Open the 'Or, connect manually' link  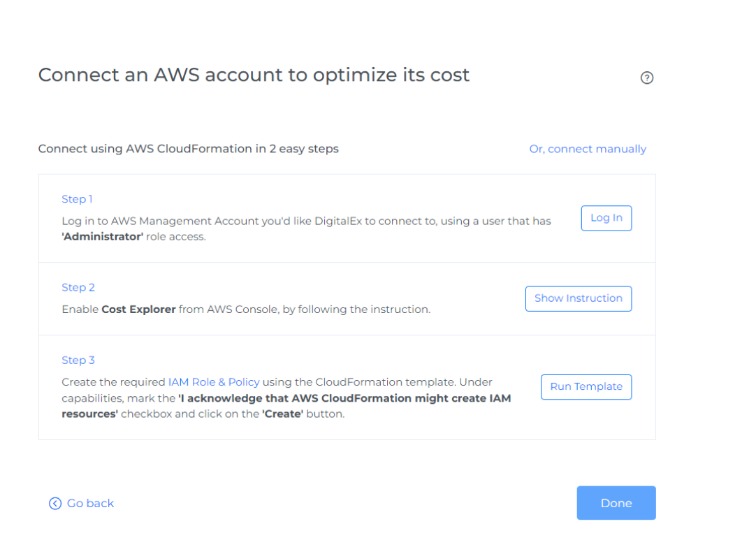click(587, 149)
